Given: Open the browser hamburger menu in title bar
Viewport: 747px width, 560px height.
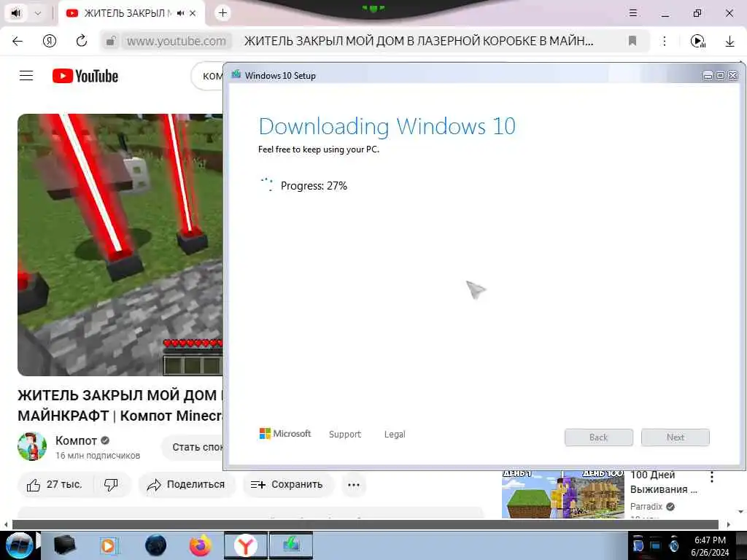Looking at the screenshot, I should [633, 13].
